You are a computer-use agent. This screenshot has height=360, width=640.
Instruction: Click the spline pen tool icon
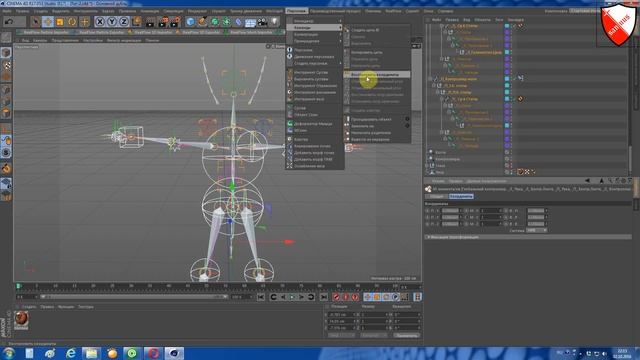click(202, 21)
